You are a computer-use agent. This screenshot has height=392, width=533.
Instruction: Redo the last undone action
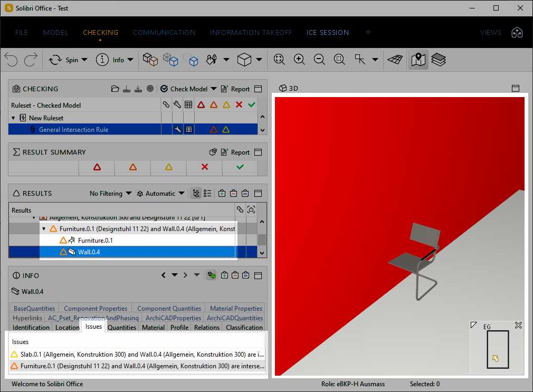[x=31, y=60]
